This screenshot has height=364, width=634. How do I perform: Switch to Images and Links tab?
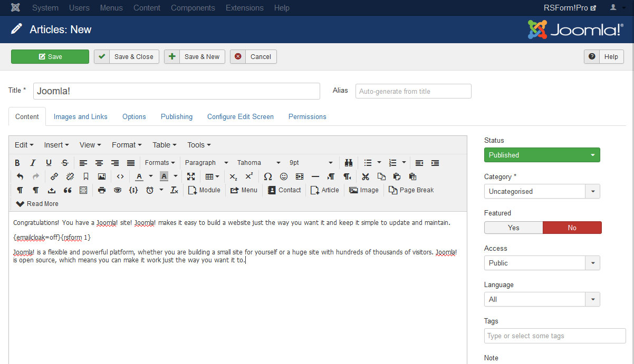tap(80, 116)
